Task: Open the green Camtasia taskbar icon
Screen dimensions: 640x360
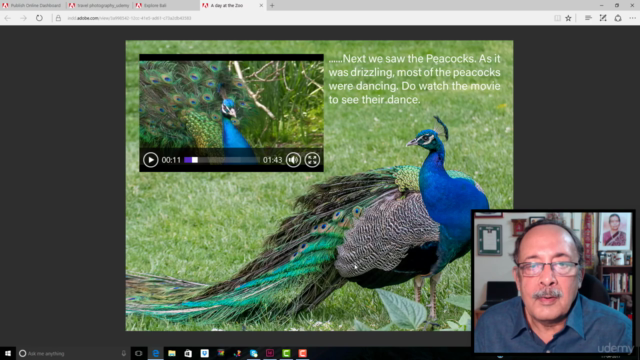Action: coord(286,353)
